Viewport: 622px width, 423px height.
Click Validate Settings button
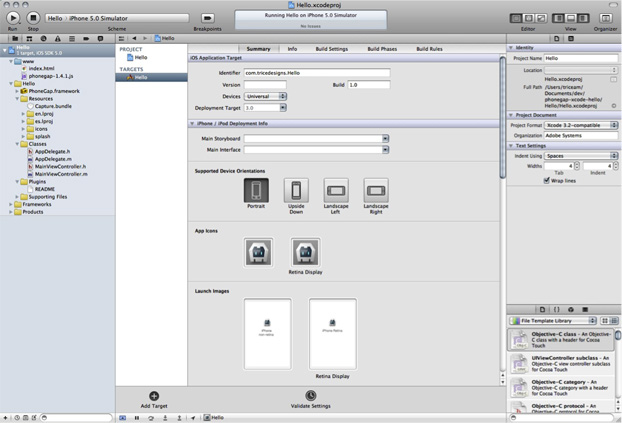click(311, 400)
